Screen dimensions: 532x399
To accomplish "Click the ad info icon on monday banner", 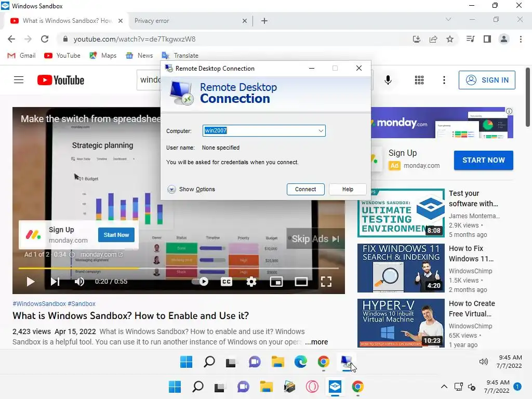I will 509,111.
